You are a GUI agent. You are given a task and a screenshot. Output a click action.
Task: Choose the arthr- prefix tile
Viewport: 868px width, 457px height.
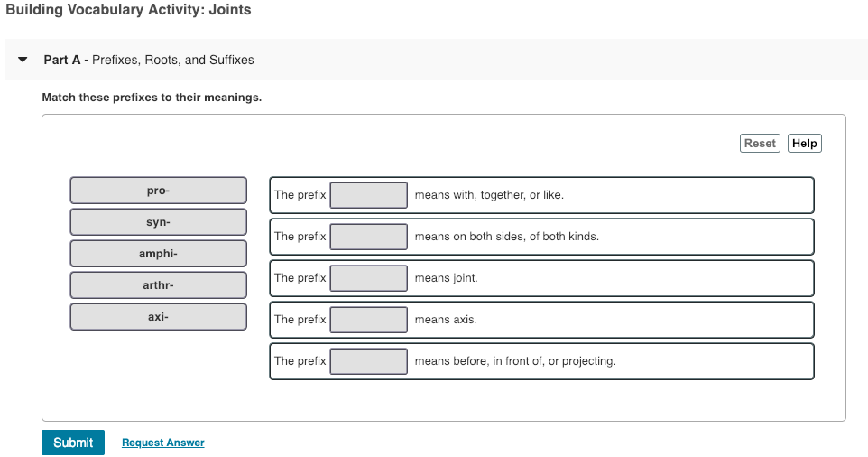[x=158, y=285]
